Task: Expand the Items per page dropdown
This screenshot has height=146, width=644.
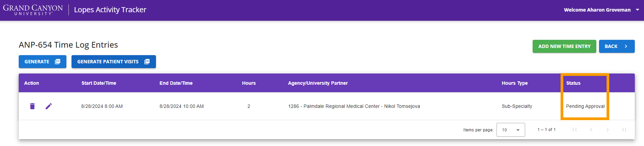Action: tap(511, 130)
